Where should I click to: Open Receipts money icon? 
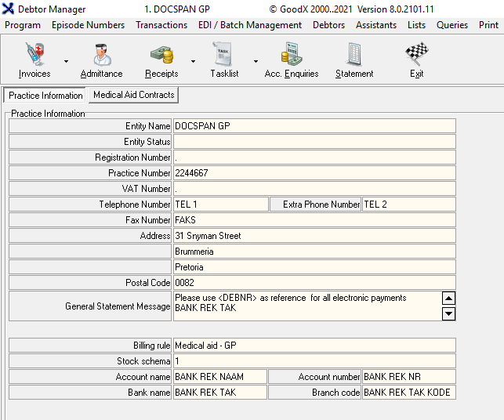click(161, 56)
